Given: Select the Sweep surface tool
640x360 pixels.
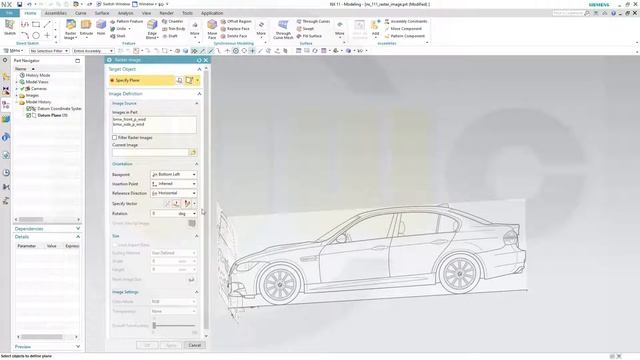Looking at the screenshot, I should [x=305, y=29].
